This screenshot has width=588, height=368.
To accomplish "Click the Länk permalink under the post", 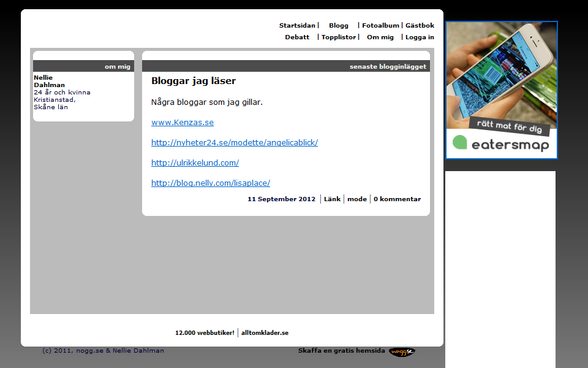I will 332,199.
